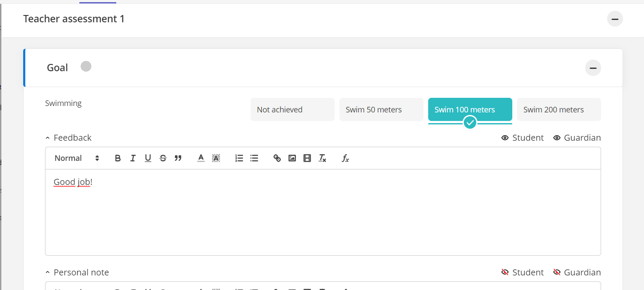Insert blockquote in Feedback editor
644x290 pixels.
178,158
